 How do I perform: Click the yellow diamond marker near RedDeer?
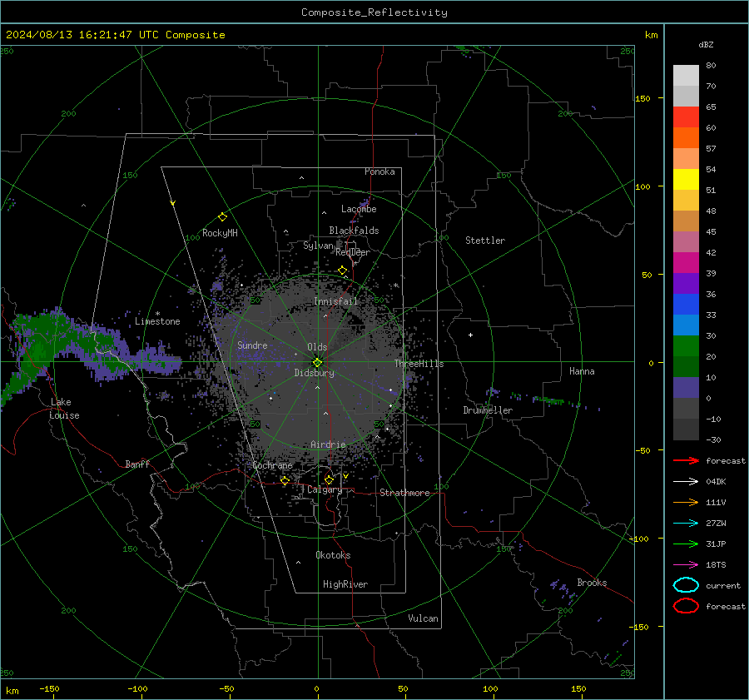(343, 271)
